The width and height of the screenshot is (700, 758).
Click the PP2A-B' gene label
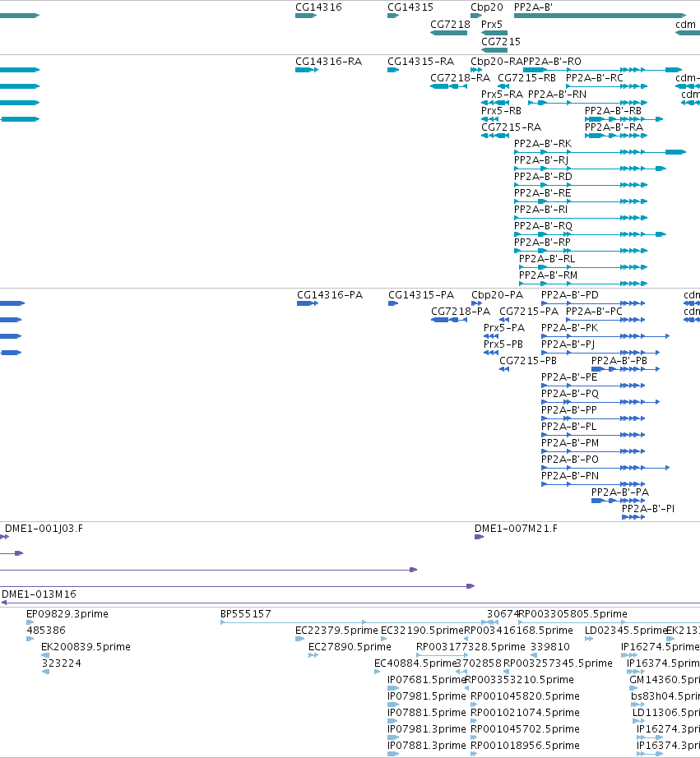(x=533, y=7)
